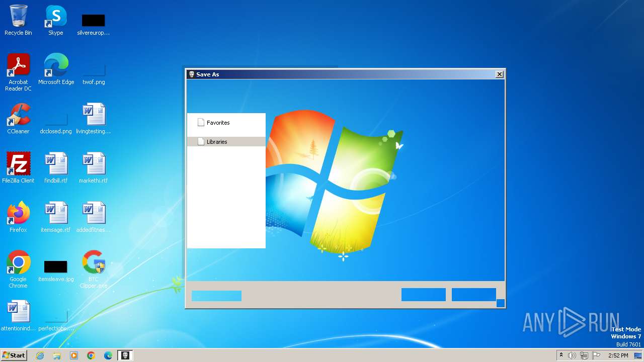644x362 pixels.
Task: Open Chrome from the taskbar
Action: point(91,355)
